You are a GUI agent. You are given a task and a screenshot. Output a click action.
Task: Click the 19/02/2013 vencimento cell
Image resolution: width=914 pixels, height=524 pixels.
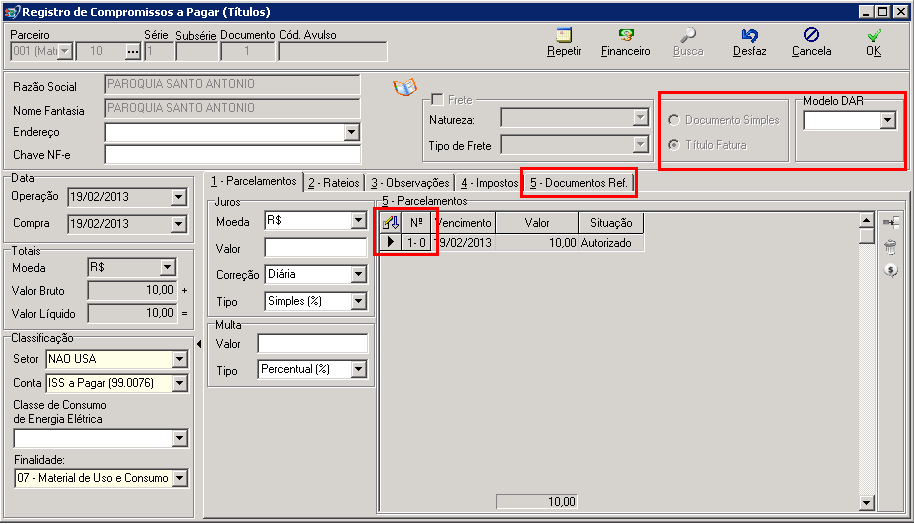[x=463, y=242]
